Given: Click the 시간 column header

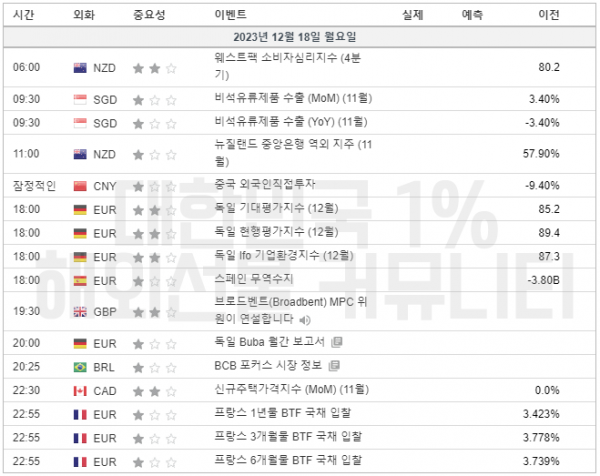Looking at the screenshot, I should 24,15.
